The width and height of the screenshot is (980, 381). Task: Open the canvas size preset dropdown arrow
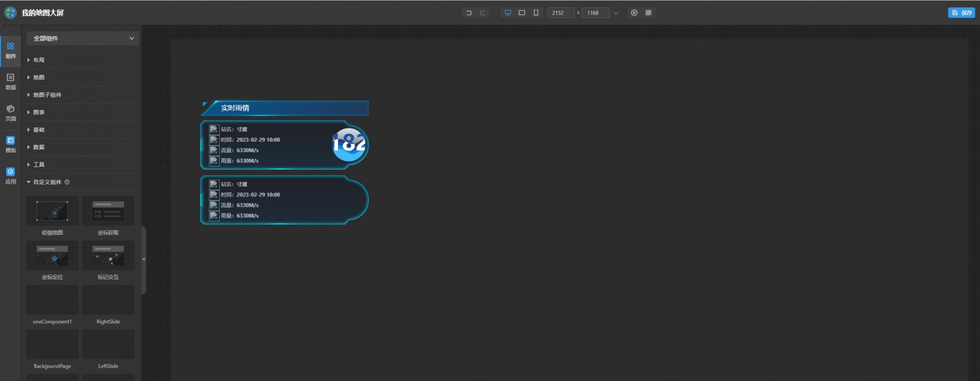click(x=615, y=13)
